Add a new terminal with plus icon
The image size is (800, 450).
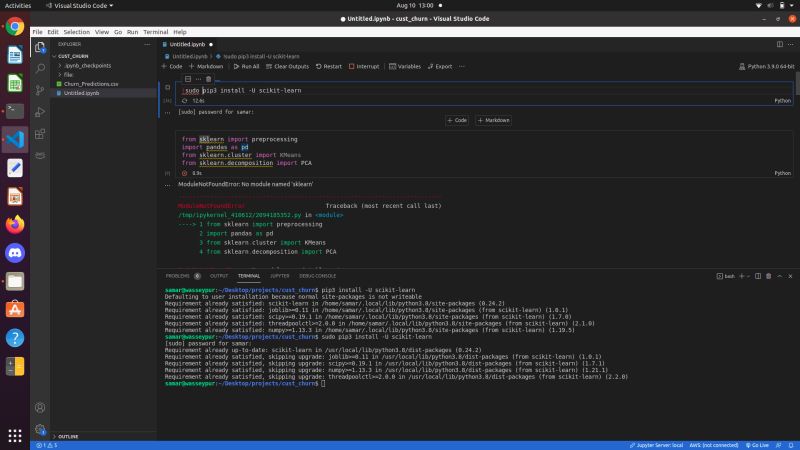[x=741, y=276]
